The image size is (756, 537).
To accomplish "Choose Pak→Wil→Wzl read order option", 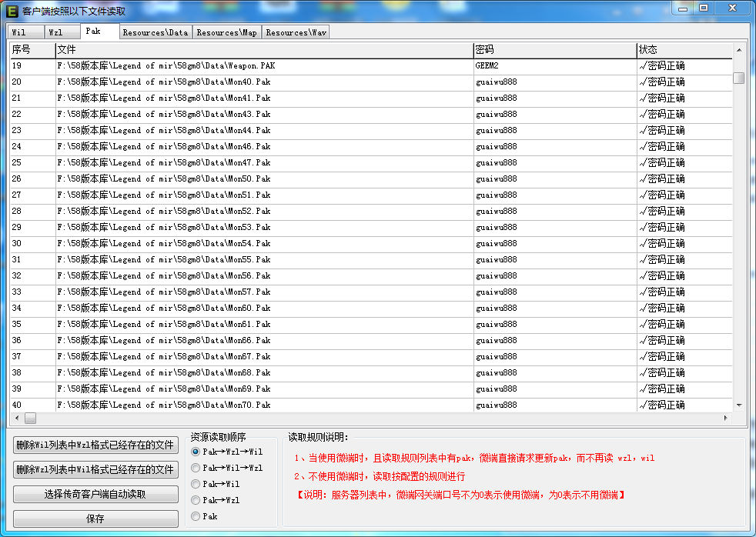I will tap(196, 468).
